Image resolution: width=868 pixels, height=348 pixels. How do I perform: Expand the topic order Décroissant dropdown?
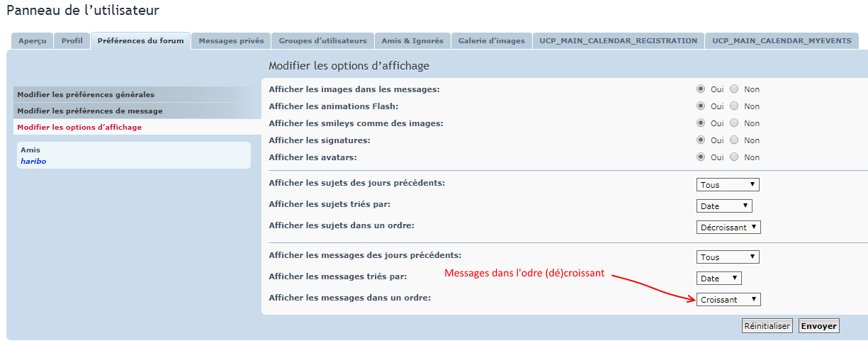click(x=728, y=228)
